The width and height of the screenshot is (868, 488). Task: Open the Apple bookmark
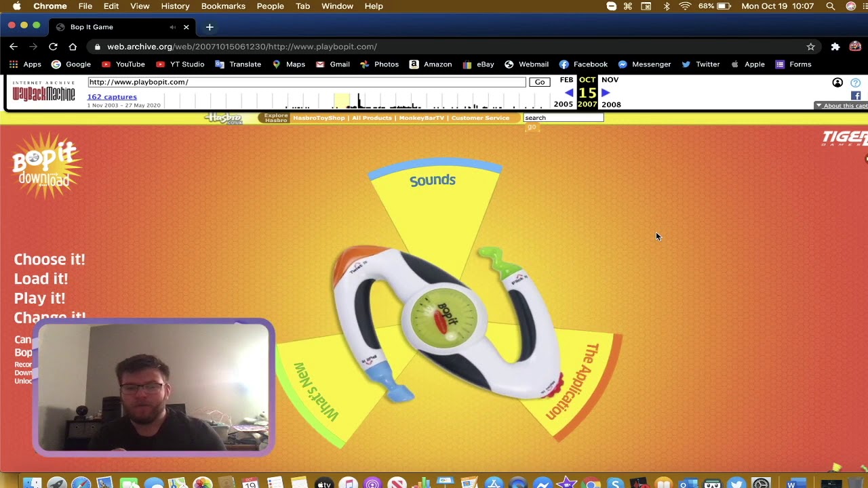tap(747, 64)
